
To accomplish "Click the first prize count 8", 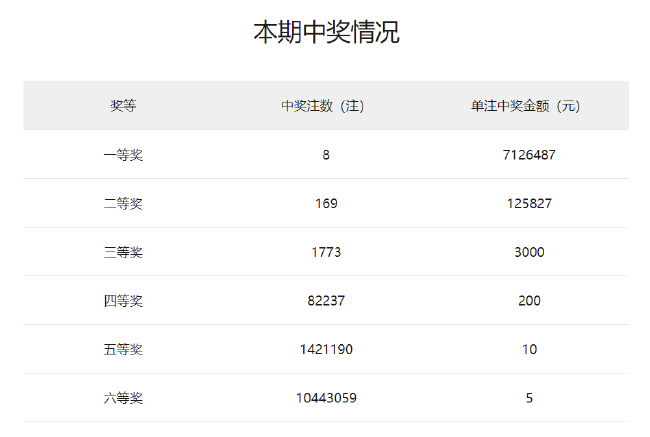I will click(326, 155).
